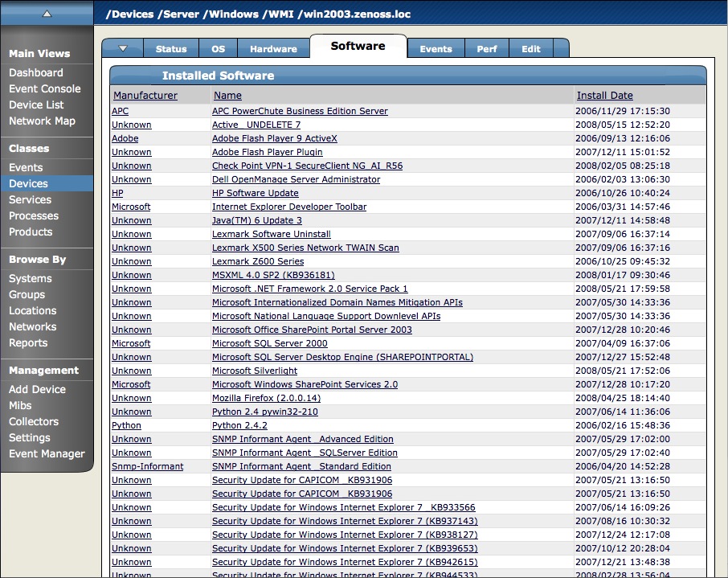The image size is (728, 578).
Task: Open Adobe Flash Player 9 ActiveX
Action: [x=274, y=138]
